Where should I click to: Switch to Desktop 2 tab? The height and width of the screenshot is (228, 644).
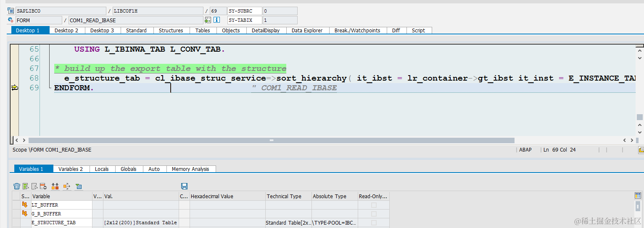[x=66, y=30]
